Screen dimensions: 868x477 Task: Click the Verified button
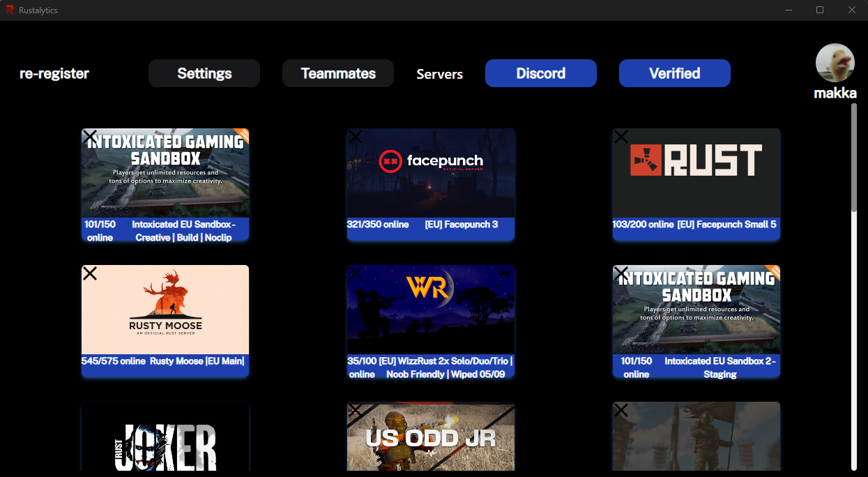pyautogui.click(x=674, y=73)
